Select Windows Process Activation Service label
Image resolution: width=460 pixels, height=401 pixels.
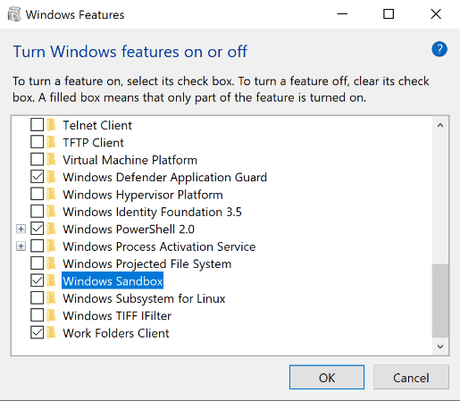(159, 246)
